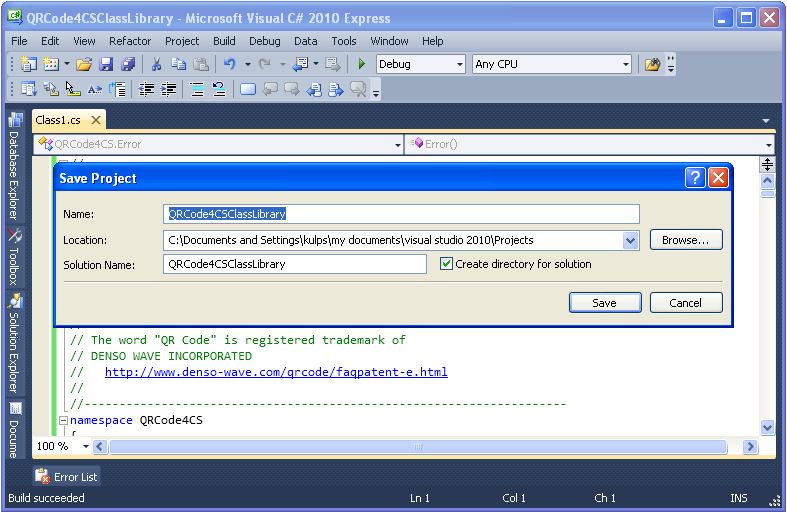The width and height of the screenshot is (787, 513).
Task: Click the Uncomment Selected Lines icon
Action: (219, 89)
